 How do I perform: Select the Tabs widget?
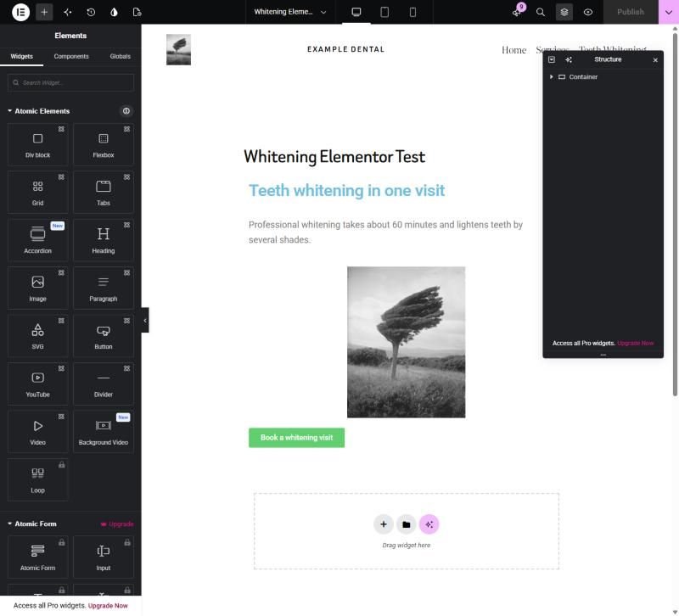click(103, 193)
